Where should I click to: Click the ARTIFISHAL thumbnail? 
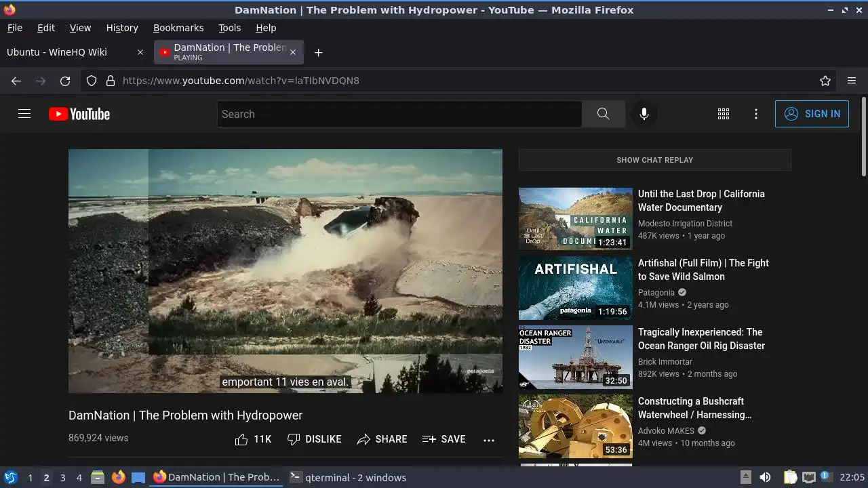(576, 288)
